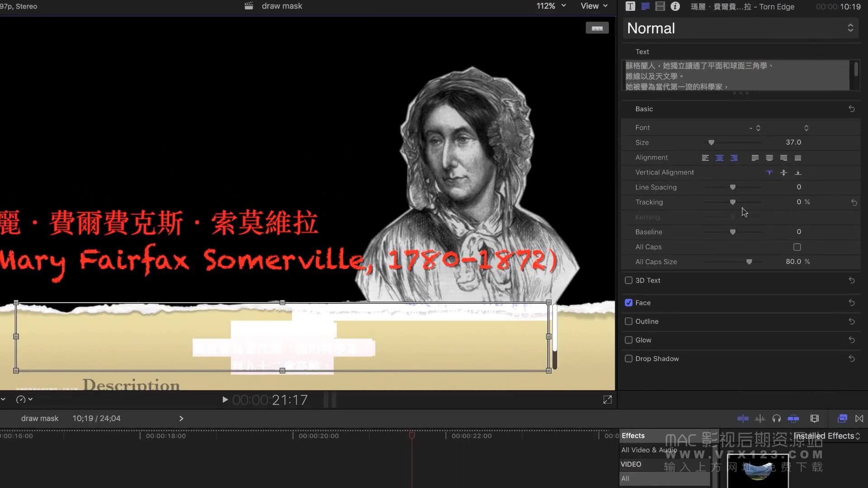
Task: Open the Normal text style preset dropdown
Action: point(741,28)
